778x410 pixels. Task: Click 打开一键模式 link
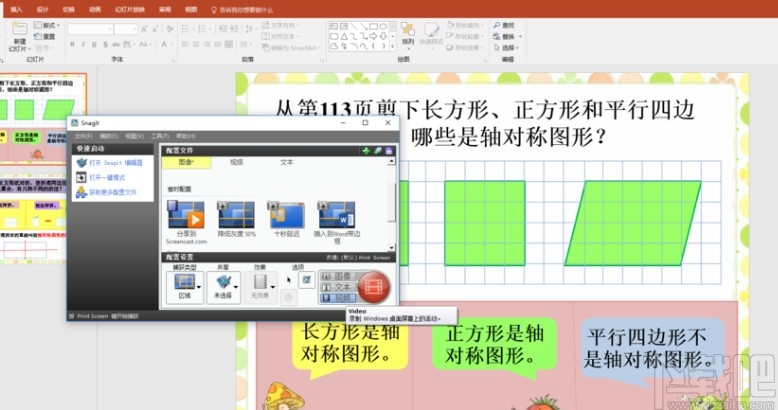(x=107, y=177)
